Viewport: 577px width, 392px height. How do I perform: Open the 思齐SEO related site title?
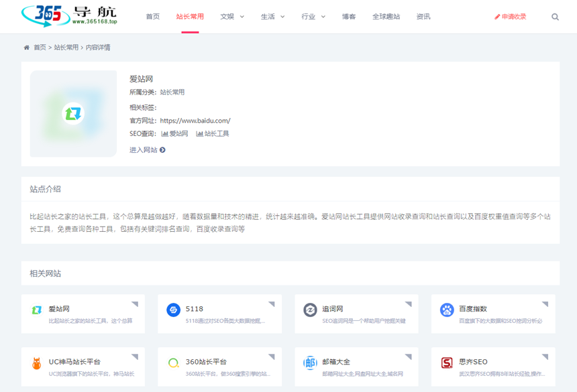(x=473, y=362)
